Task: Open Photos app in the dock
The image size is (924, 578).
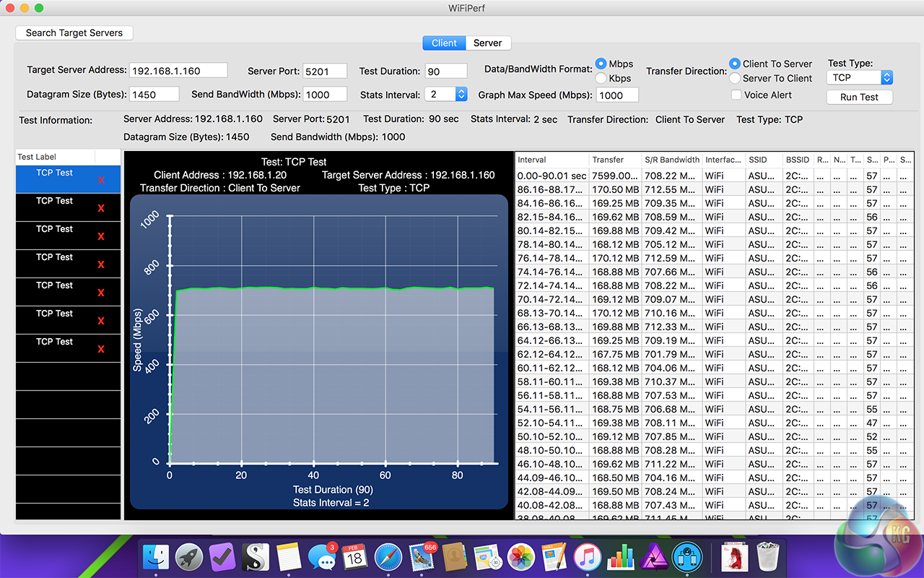Action: click(x=520, y=557)
